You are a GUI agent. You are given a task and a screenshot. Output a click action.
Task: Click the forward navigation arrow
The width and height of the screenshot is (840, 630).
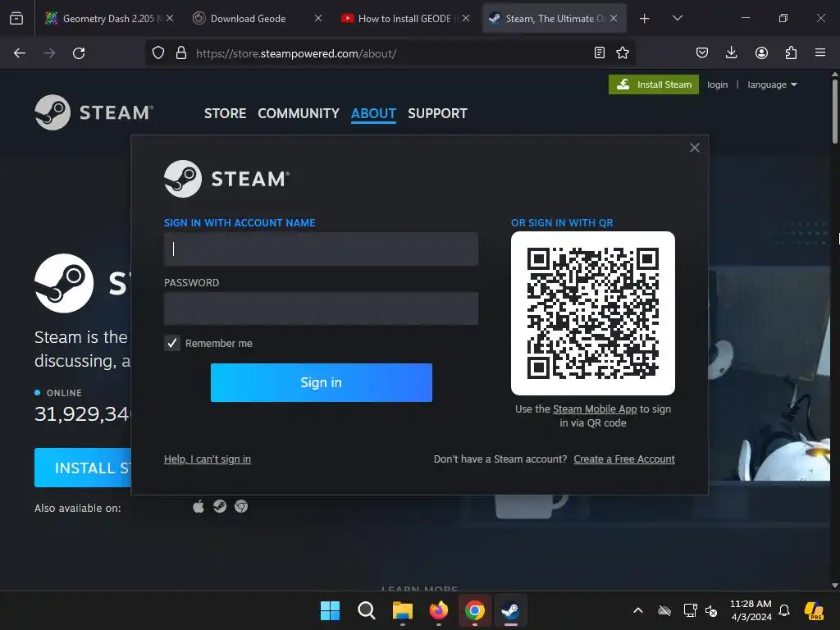coord(49,53)
